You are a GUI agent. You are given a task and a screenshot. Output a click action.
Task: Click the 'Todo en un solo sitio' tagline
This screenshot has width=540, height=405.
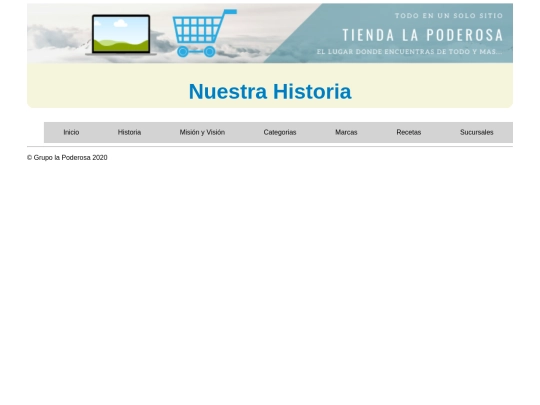(449, 15)
